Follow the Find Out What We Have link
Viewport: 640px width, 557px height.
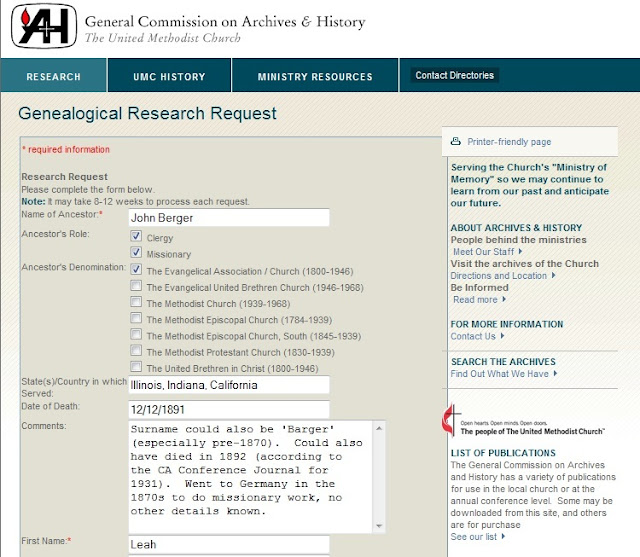[500, 374]
